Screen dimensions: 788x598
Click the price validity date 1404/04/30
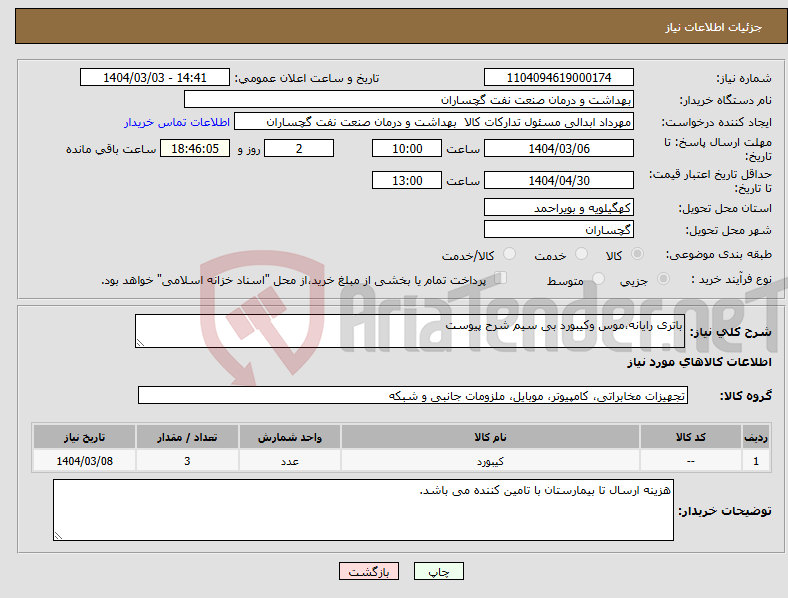(x=559, y=180)
